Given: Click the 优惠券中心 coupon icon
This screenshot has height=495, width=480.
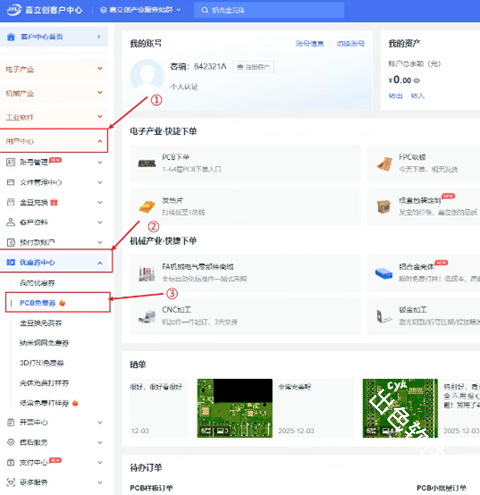Looking at the screenshot, I should 11,262.
